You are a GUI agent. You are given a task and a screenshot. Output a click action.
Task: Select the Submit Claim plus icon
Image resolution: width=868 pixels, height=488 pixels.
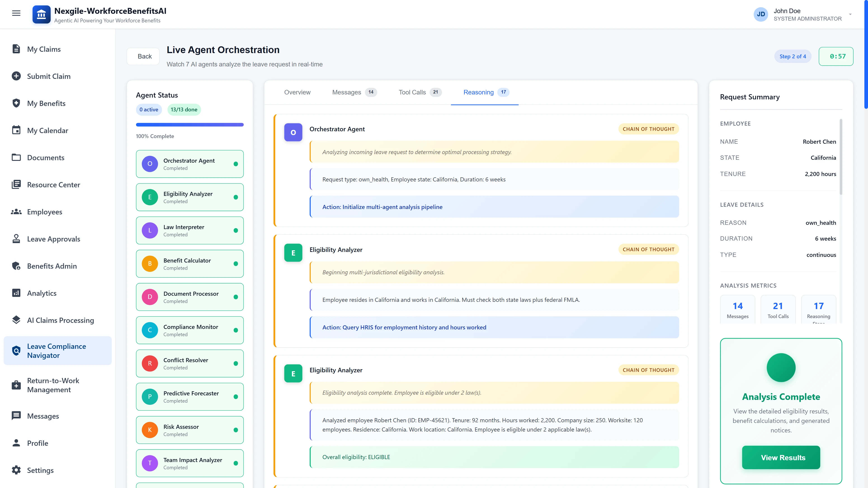click(x=17, y=76)
